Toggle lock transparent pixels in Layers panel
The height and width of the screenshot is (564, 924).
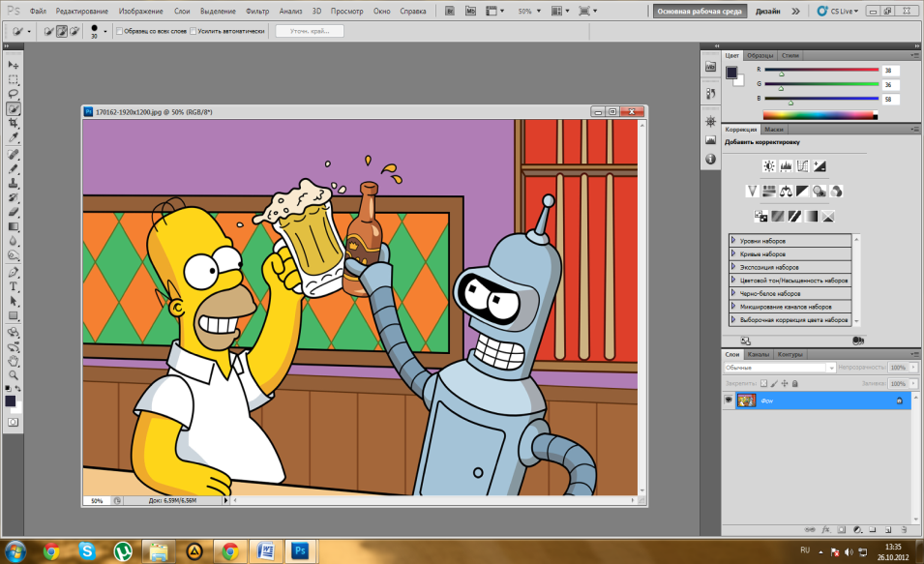click(x=763, y=383)
